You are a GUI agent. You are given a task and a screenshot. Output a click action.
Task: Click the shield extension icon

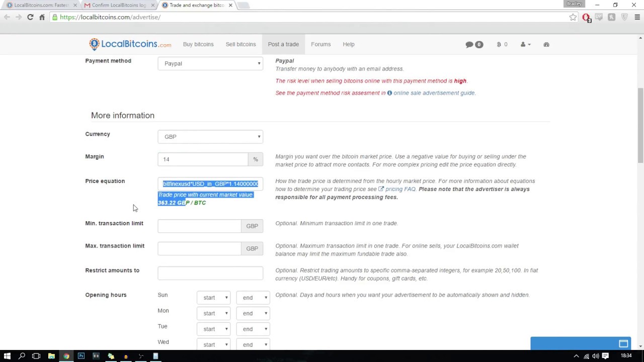tap(624, 17)
